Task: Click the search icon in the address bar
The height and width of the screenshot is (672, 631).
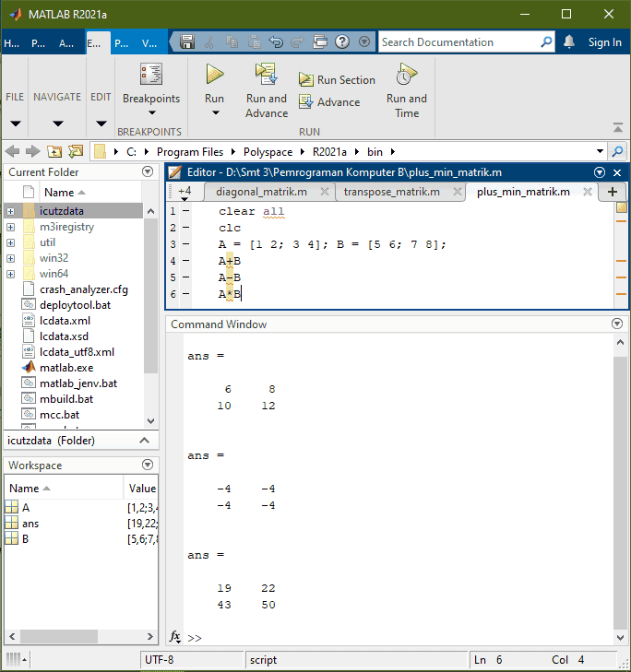Action: 617,151
